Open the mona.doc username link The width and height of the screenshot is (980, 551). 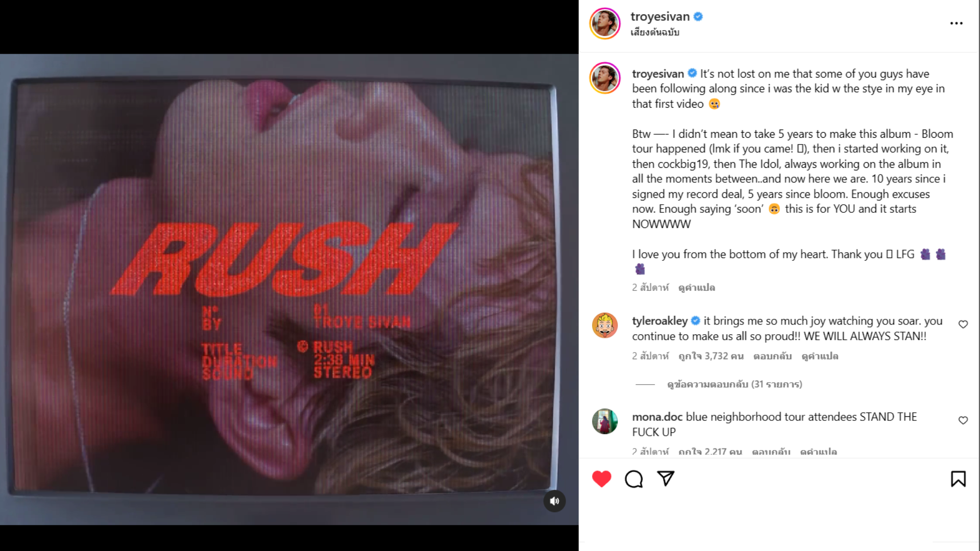pyautogui.click(x=657, y=417)
